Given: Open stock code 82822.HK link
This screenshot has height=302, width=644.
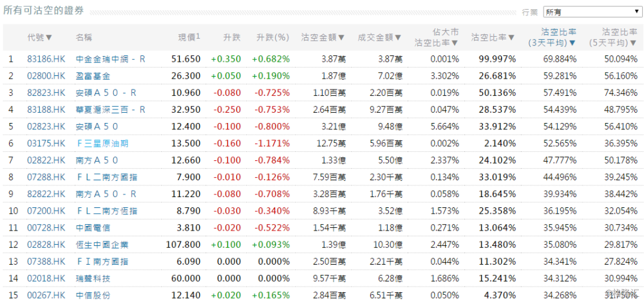Looking at the screenshot, I should (x=46, y=194).
